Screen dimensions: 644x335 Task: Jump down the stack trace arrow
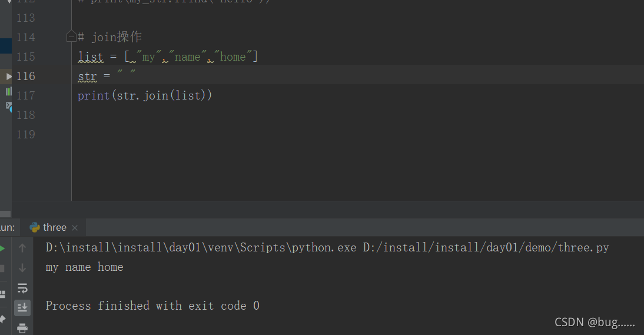(22, 268)
